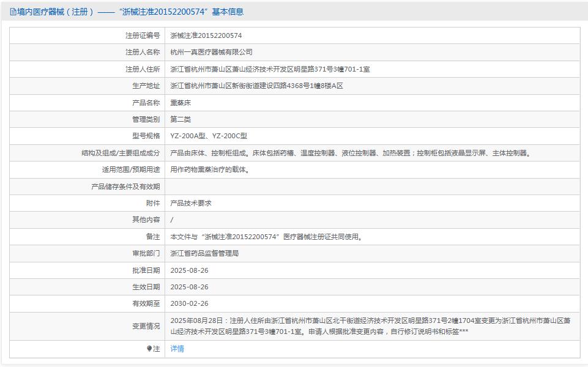This screenshot has width=588, height=367.
Task: Select the change record starting 2025年08月28日
Action: coord(370,326)
